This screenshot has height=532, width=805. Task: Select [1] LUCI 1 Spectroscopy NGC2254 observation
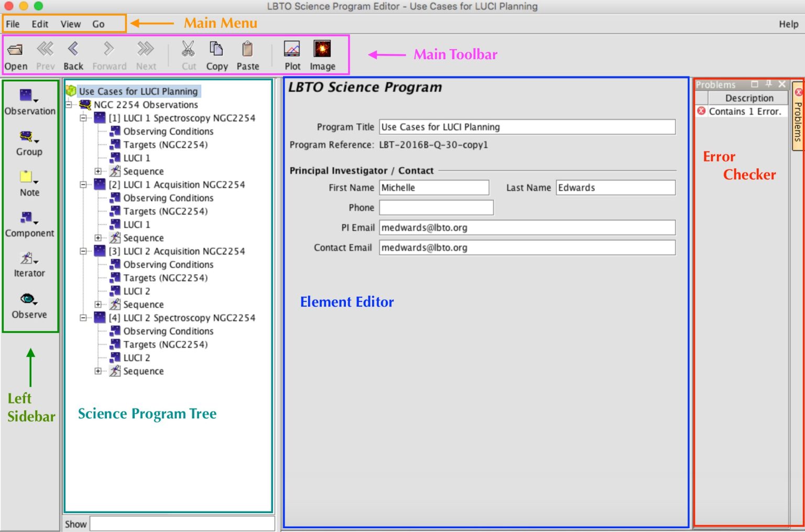[x=182, y=118]
